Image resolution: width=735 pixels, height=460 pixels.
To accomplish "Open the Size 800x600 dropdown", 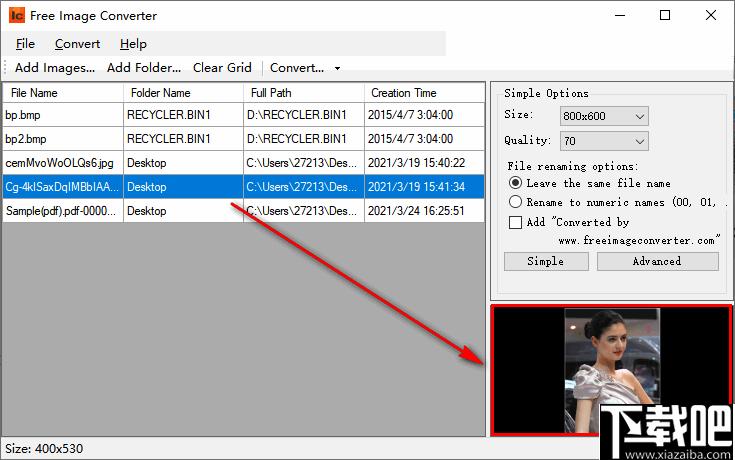I will (x=604, y=116).
